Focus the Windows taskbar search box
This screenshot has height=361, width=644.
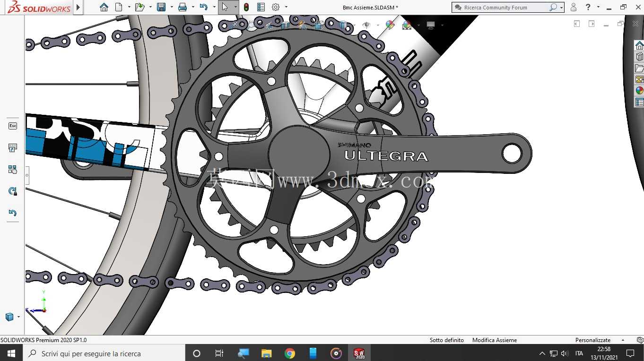104,353
